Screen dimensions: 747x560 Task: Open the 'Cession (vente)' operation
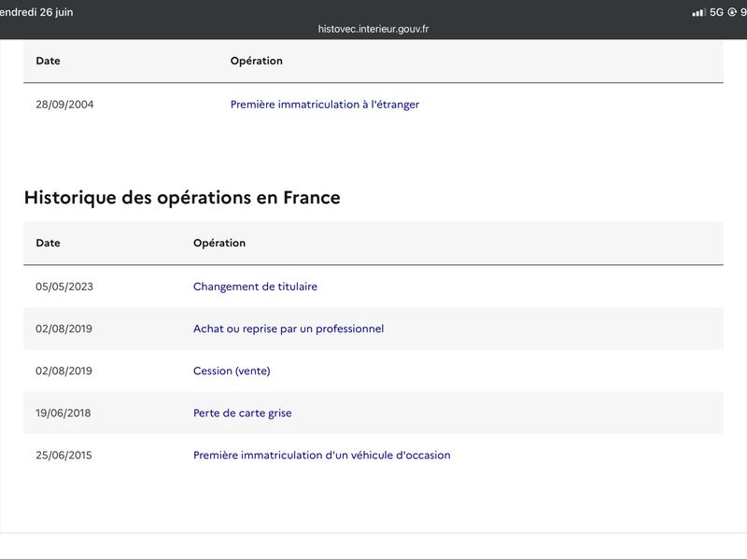point(232,371)
